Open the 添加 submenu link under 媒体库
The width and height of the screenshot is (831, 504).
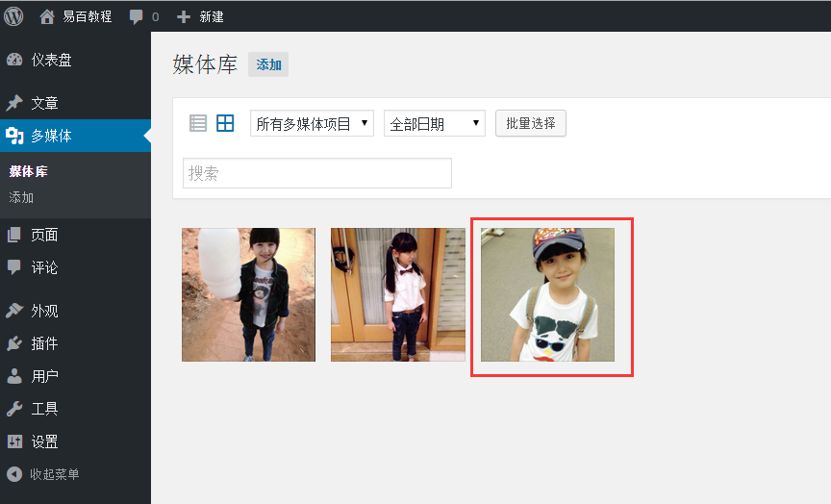tap(21, 198)
